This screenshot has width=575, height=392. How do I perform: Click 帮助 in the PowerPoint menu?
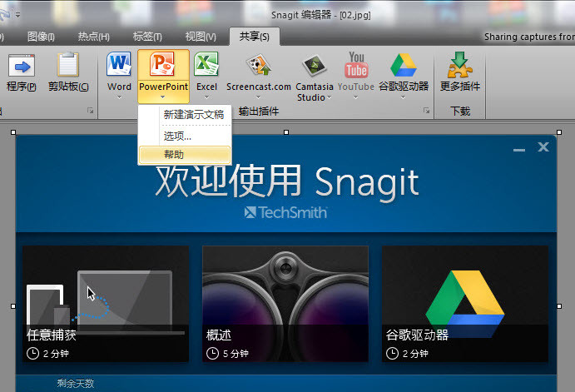(x=174, y=155)
